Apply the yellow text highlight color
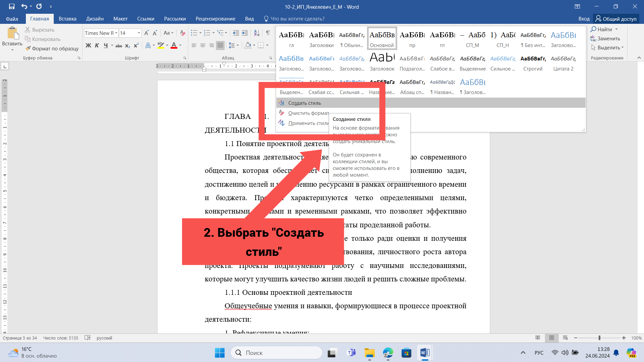This screenshot has width=644, height=362. point(161,45)
